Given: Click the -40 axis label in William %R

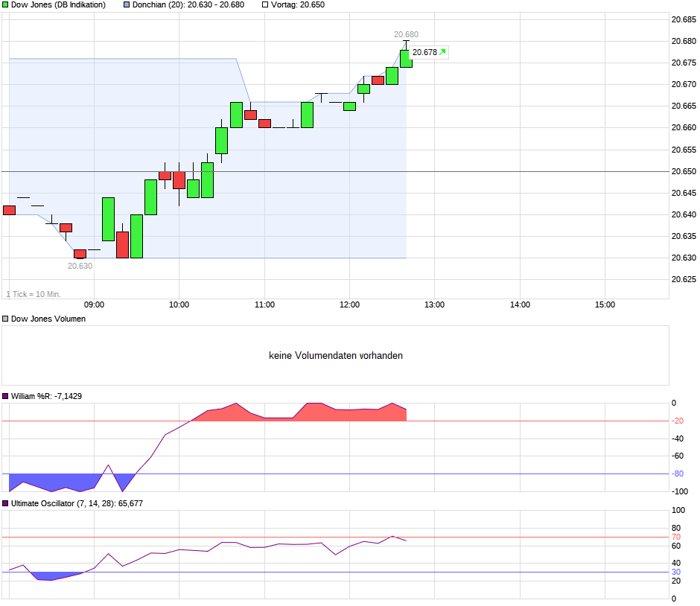Looking at the screenshot, I should (x=678, y=438).
